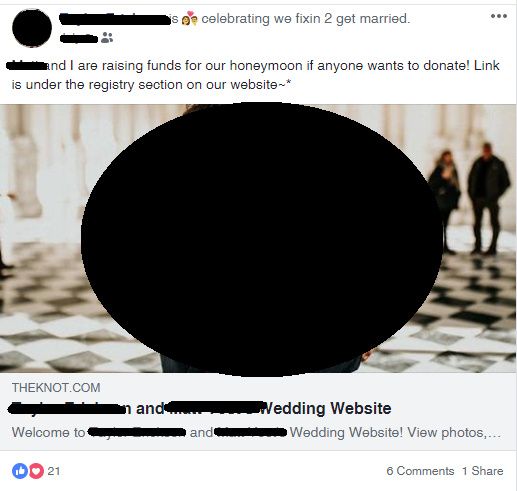Open the bold Wedding Website link title
The height and width of the screenshot is (491, 517).
[x=199, y=408]
